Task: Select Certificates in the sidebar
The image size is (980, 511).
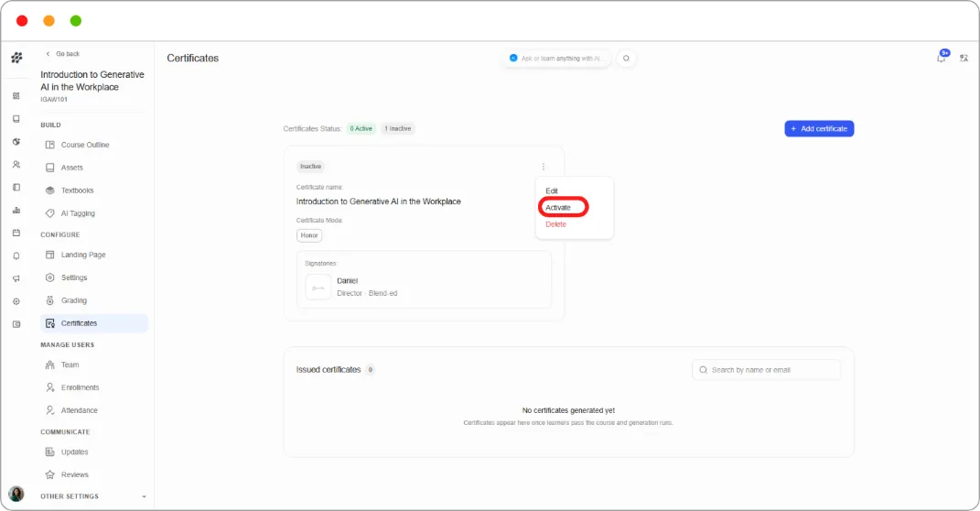Action: pos(93,323)
